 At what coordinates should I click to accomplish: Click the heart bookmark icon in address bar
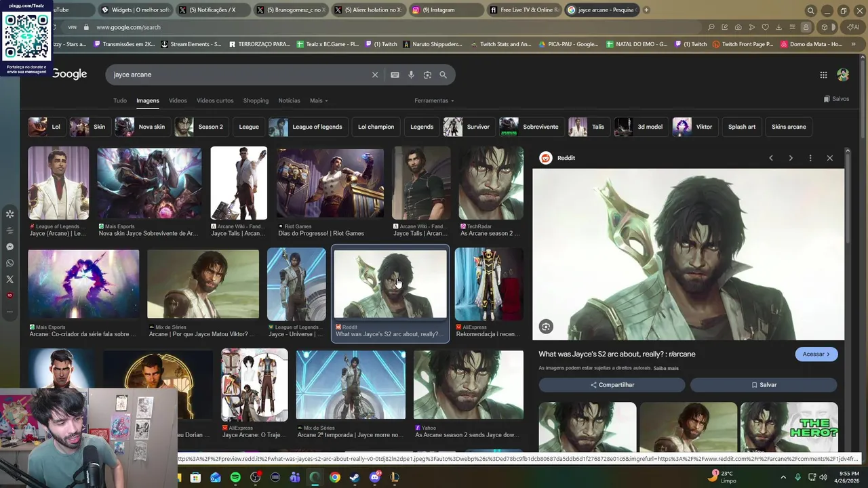[765, 27]
